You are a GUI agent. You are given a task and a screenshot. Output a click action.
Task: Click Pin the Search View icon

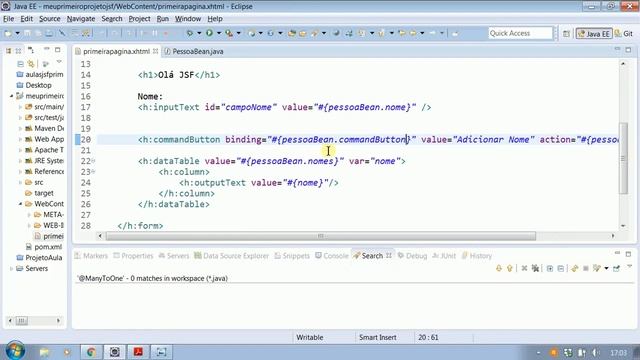(616, 268)
